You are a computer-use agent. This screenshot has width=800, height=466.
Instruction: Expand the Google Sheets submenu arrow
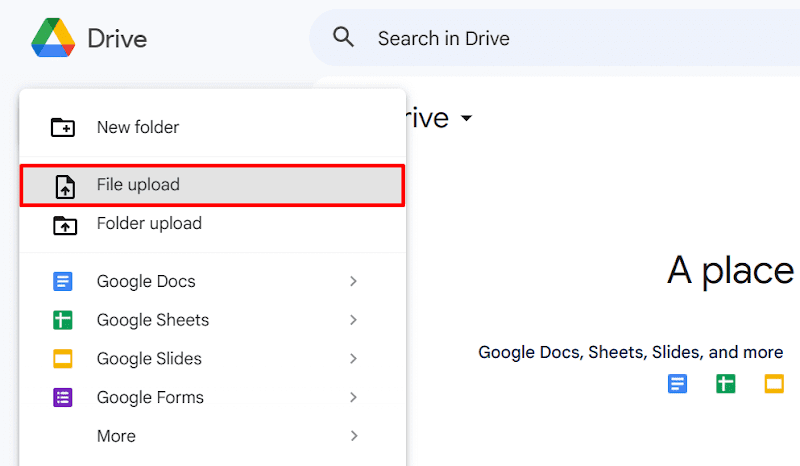click(353, 321)
